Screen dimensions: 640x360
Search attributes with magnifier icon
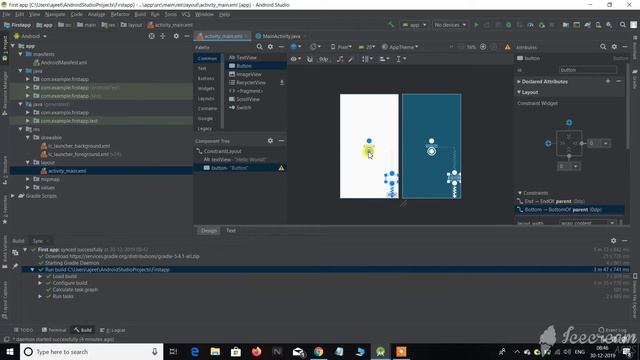603,47
